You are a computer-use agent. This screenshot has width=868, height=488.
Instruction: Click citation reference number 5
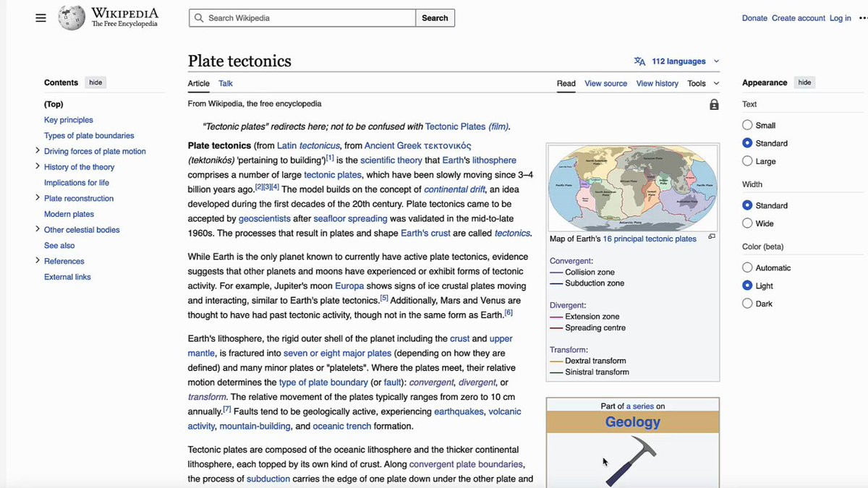click(384, 298)
